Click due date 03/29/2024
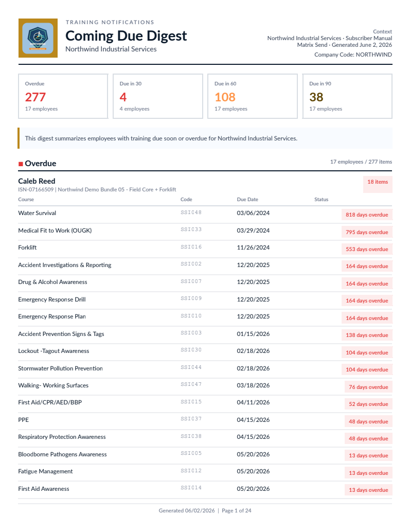The width and height of the screenshot is (410, 532). (253, 230)
